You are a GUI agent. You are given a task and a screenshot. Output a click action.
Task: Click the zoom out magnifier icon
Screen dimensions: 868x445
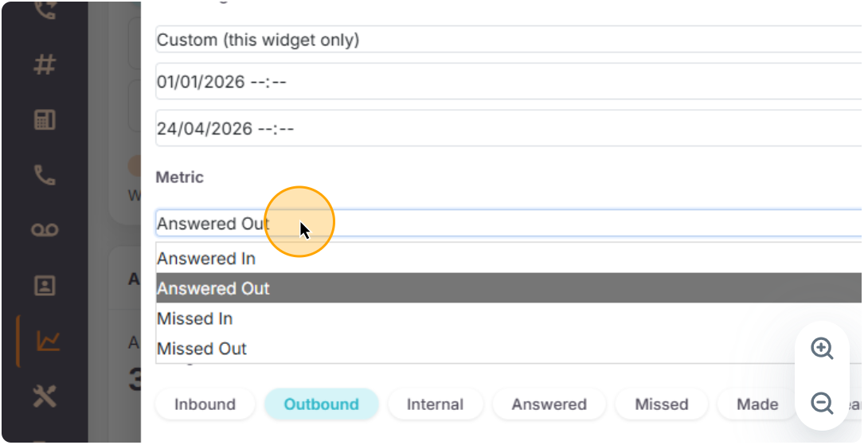click(x=822, y=404)
